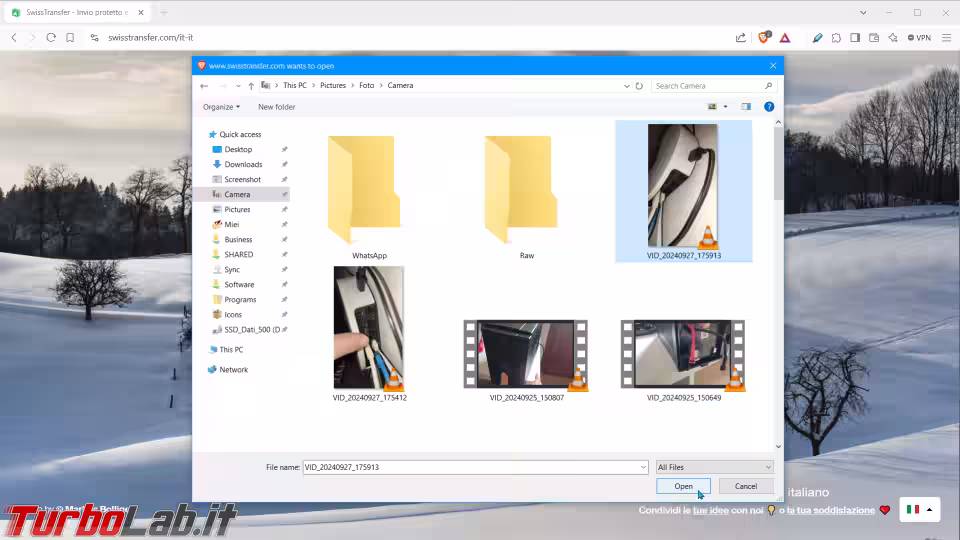The height and width of the screenshot is (540, 960).
Task: Open the All Files type dropdown
Action: [714, 467]
